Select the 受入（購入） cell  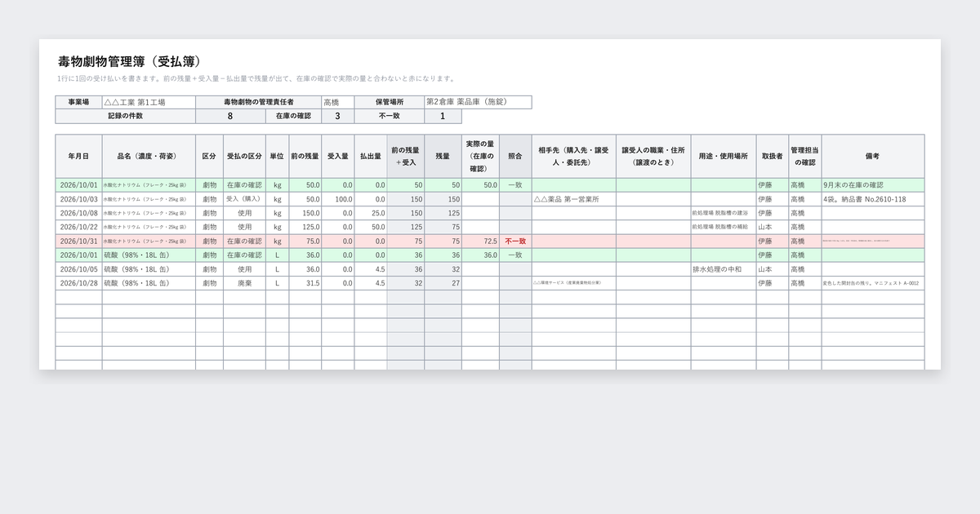[x=244, y=199]
